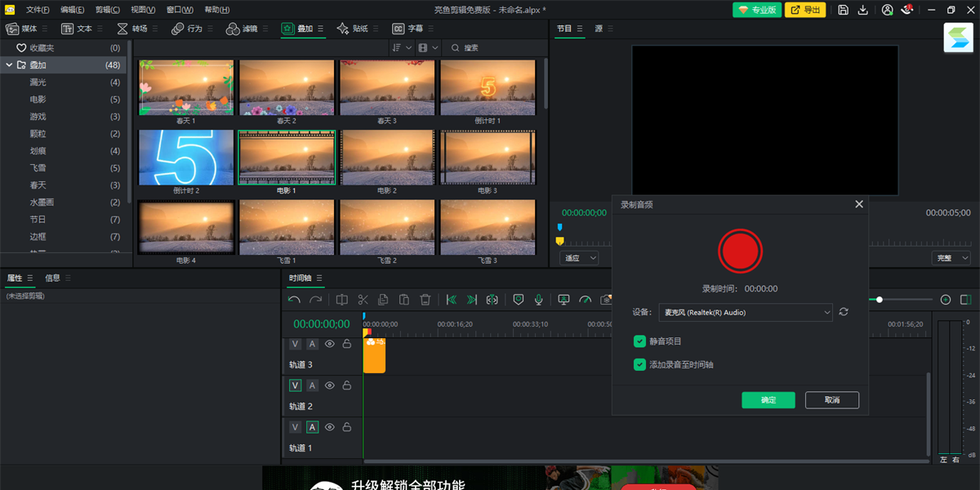
Task: Open the user account icon
Action: point(887,10)
